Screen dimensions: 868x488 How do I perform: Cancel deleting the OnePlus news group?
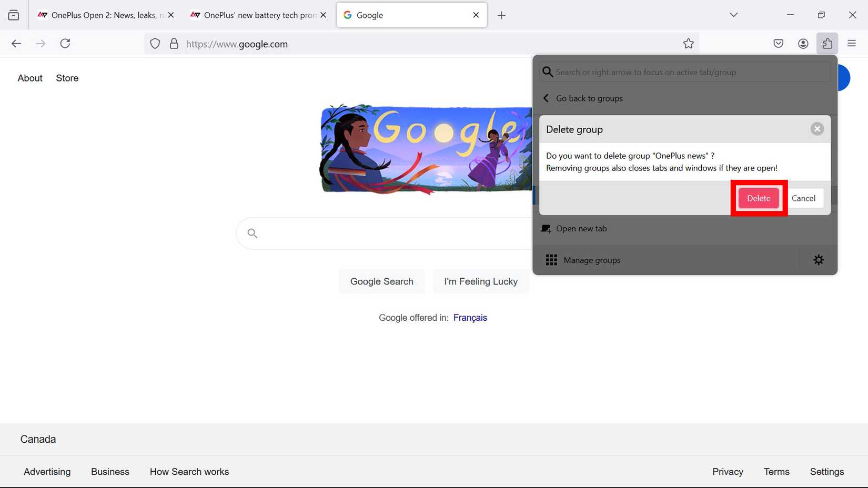[804, 198]
